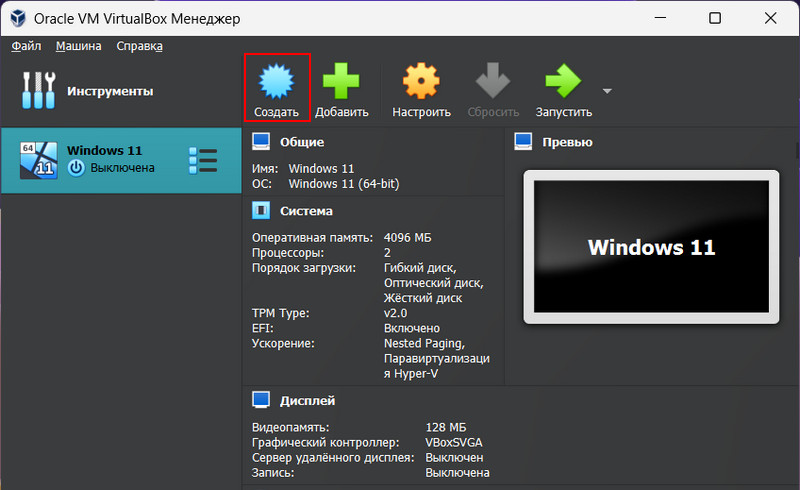Click the '128 МБ' video memory value
The width and height of the screenshot is (800, 490).
tap(445, 427)
